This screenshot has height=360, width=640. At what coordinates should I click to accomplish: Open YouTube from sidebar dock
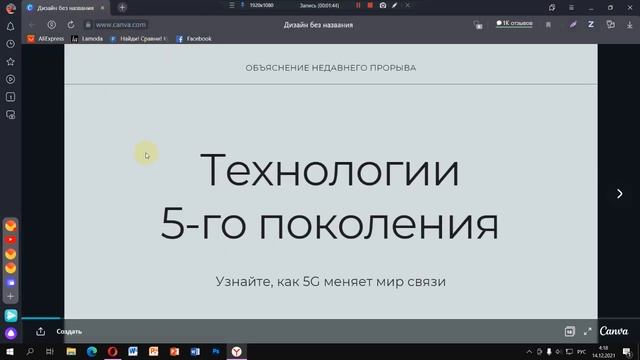click(11, 240)
